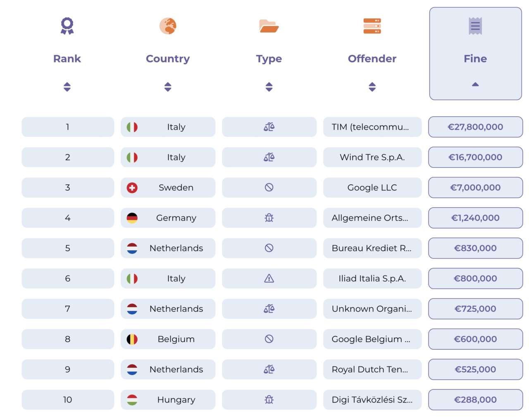The image size is (529, 420).
Task: Click the warning triangle in Iliad Italia row
Action: point(269,278)
